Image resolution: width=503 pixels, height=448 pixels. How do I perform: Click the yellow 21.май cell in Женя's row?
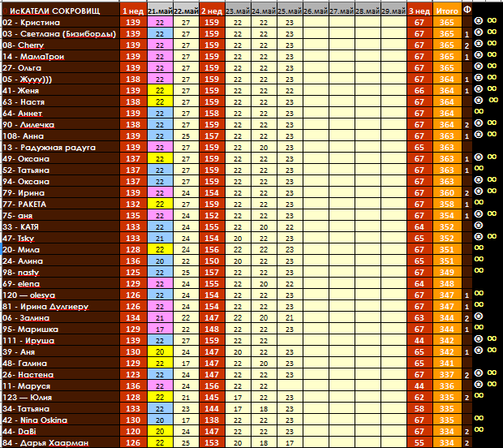click(x=160, y=90)
